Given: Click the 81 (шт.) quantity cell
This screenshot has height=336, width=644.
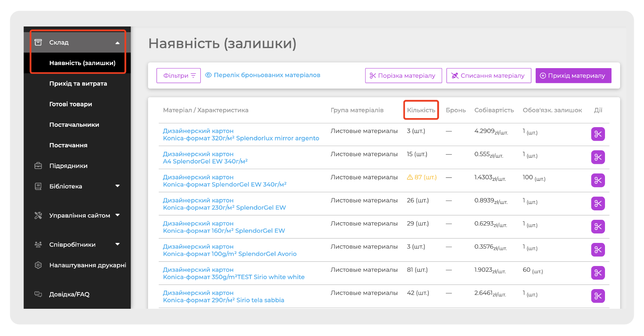Looking at the screenshot, I should (417, 270).
